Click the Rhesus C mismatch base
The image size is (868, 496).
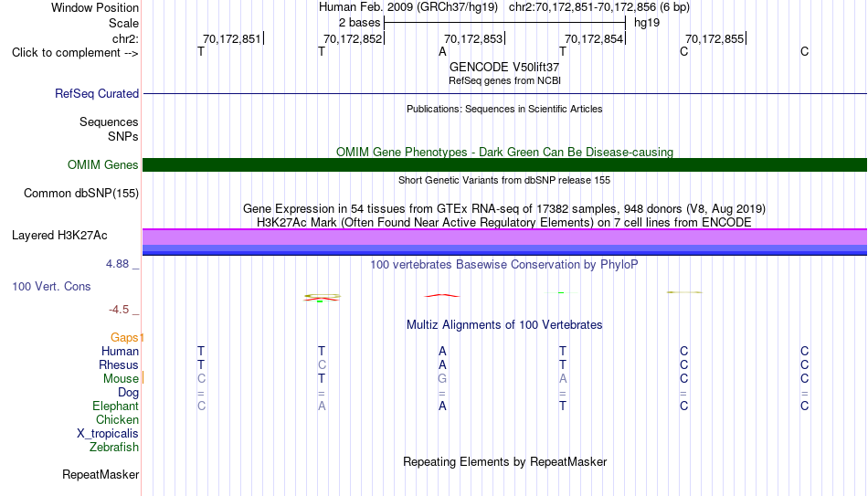click(322, 364)
